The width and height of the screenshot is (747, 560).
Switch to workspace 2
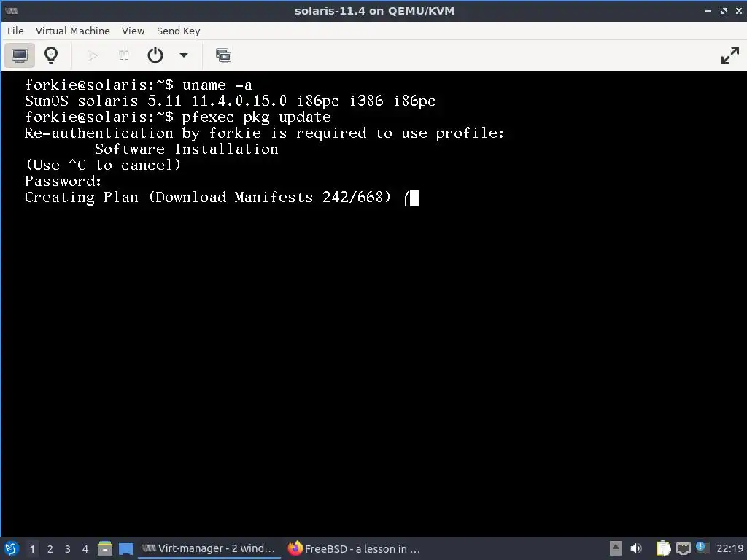[50, 549]
